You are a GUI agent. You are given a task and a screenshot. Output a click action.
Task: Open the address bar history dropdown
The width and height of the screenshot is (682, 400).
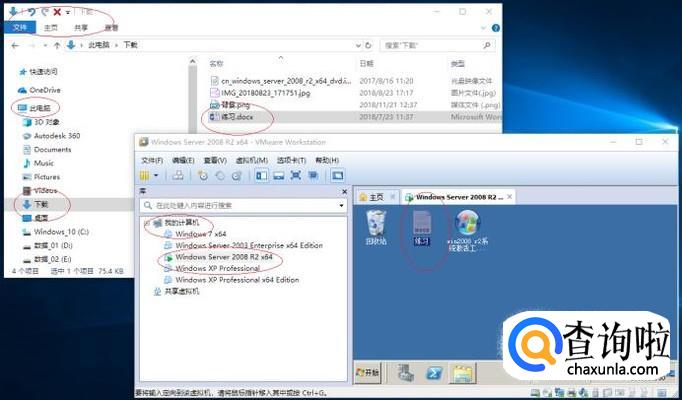coord(358,45)
